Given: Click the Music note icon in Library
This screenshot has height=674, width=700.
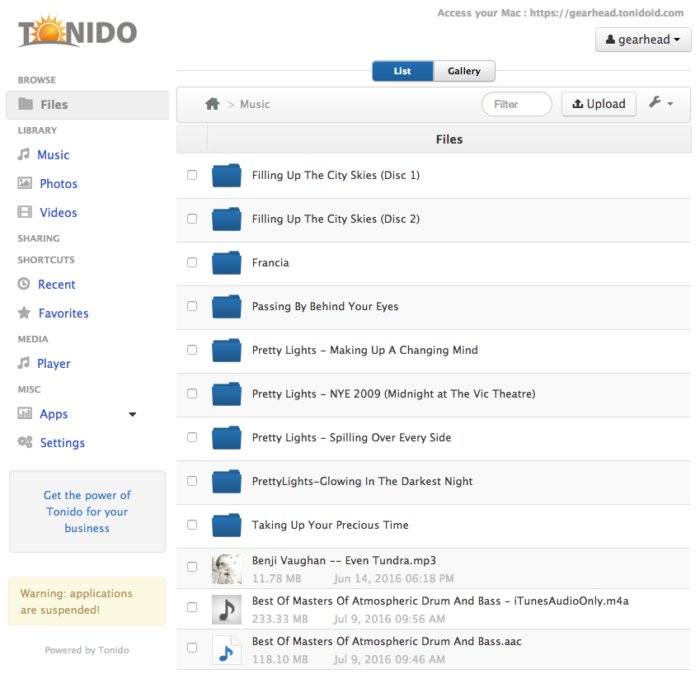Looking at the screenshot, I should (24, 155).
